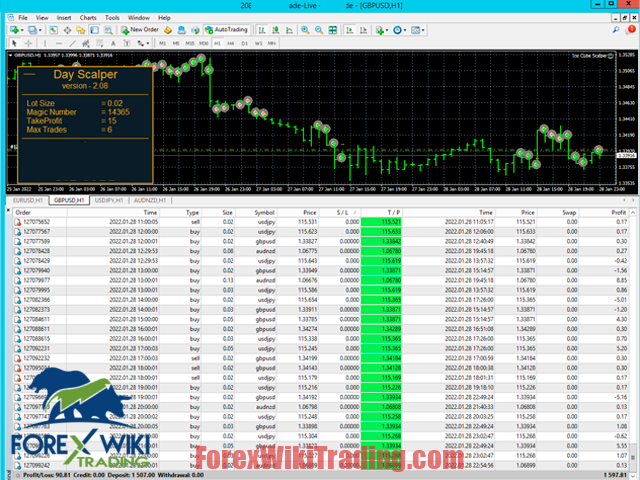Image resolution: width=640 pixels, height=480 pixels.
Task: Switch chart to bar chart style
Action: [x=262, y=30]
